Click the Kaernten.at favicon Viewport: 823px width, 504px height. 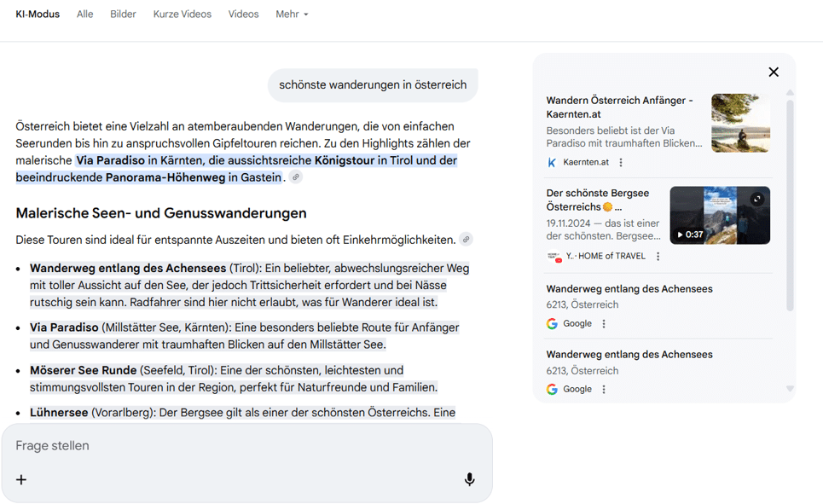coord(551,162)
